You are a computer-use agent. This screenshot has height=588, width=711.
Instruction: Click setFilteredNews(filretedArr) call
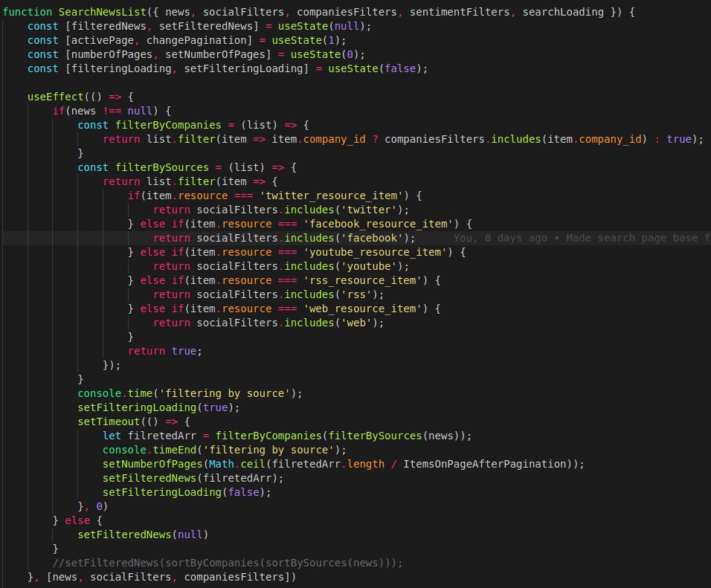(x=193, y=478)
